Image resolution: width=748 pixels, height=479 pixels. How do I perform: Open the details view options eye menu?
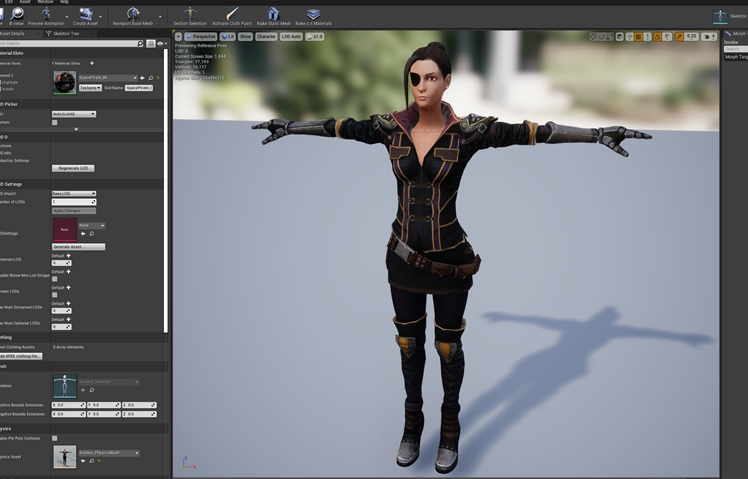click(x=161, y=43)
